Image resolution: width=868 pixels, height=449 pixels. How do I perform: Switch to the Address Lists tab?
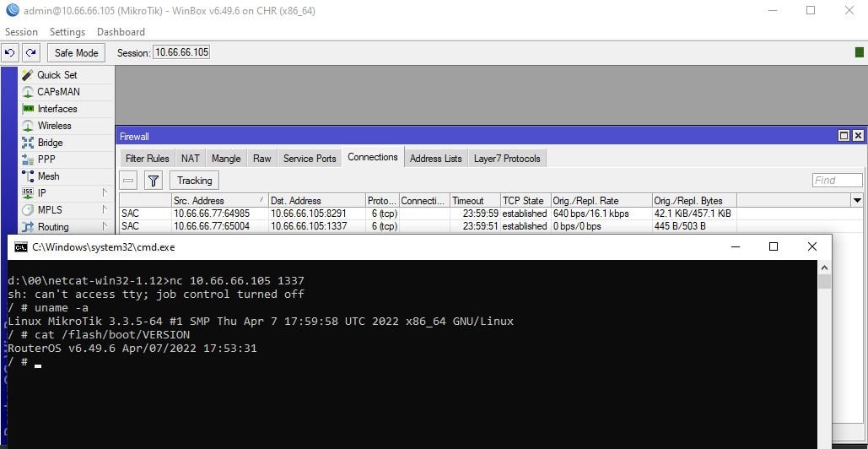[435, 159]
